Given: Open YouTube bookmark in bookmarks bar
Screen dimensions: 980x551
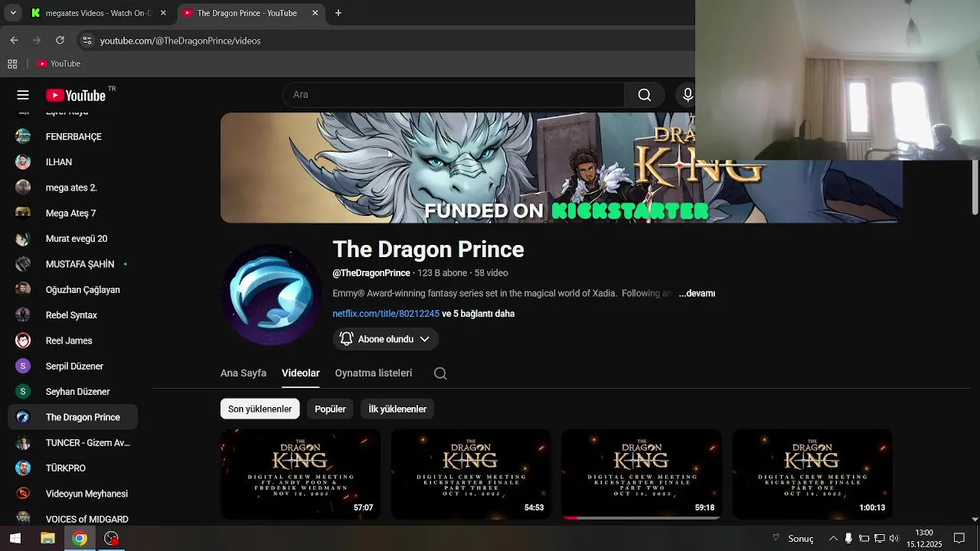Looking at the screenshot, I should (x=59, y=64).
